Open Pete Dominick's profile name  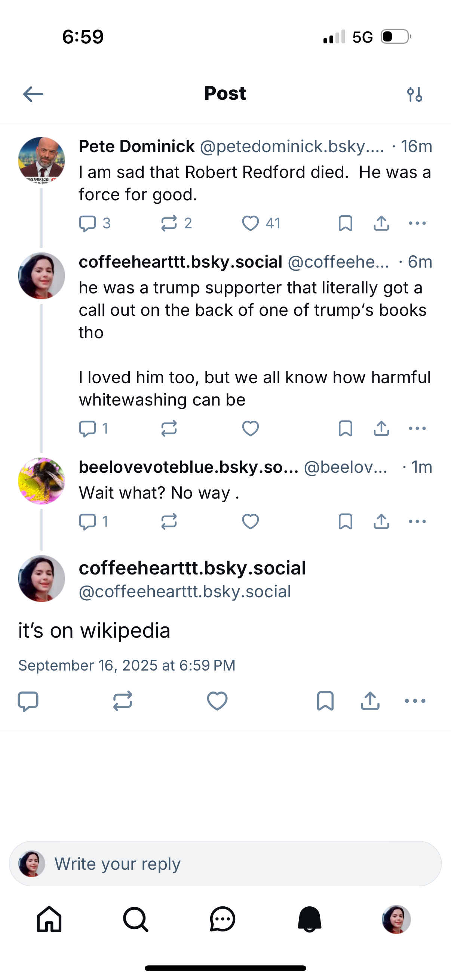136,147
